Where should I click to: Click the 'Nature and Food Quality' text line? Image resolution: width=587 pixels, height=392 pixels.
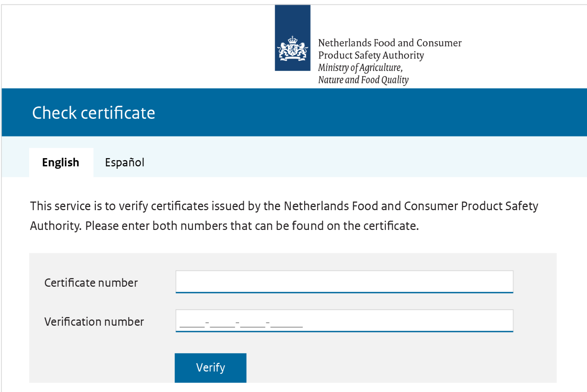(x=363, y=80)
